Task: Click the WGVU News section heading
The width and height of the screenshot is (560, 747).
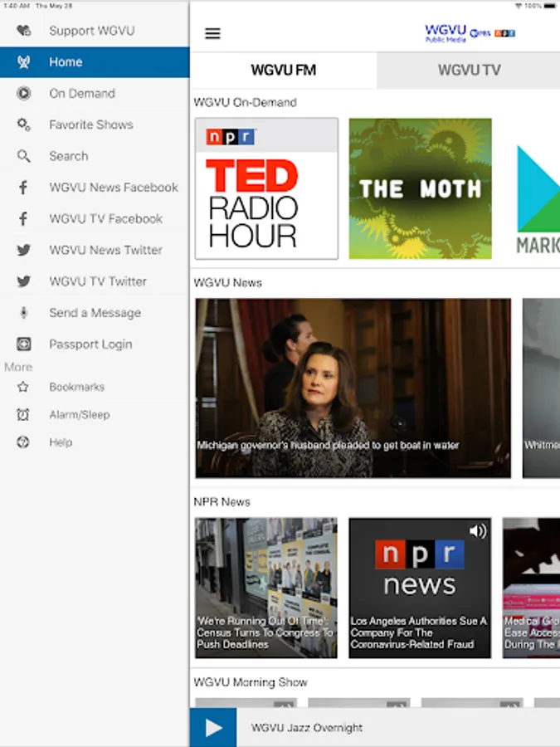Action: pyautogui.click(x=227, y=283)
